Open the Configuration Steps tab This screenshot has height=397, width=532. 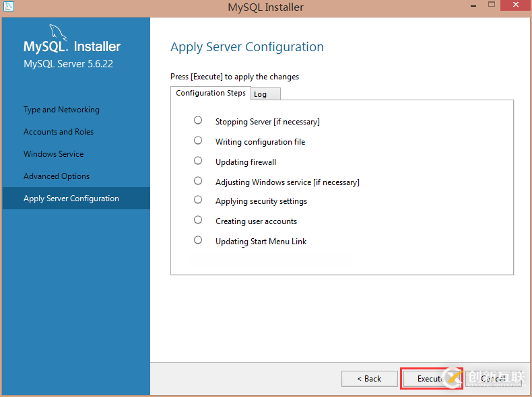point(211,93)
